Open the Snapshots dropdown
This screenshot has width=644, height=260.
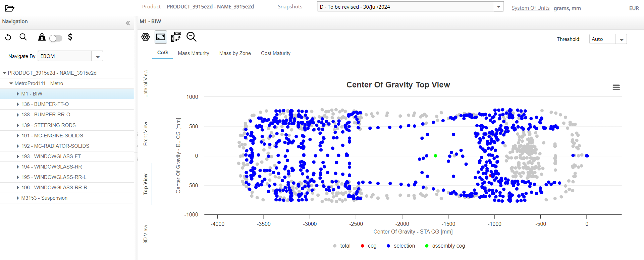[498, 7]
